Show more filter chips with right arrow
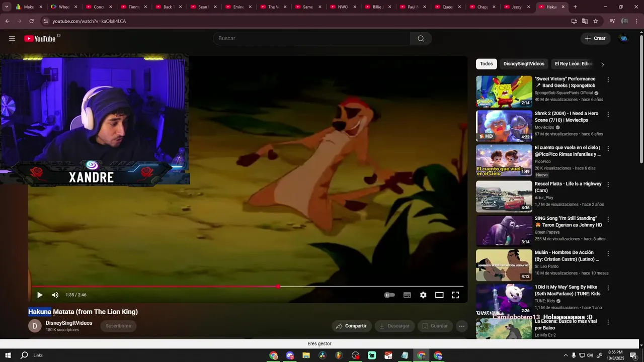 coord(602,64)
